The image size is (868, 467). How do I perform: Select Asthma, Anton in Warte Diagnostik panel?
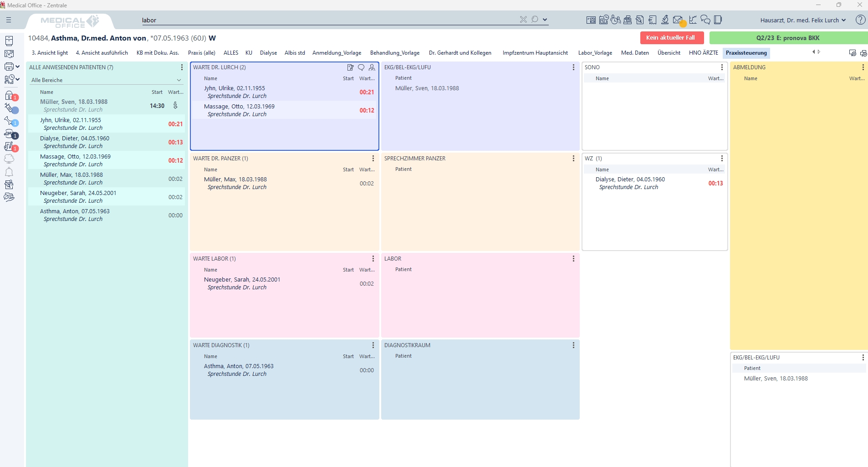click(285, 370)
